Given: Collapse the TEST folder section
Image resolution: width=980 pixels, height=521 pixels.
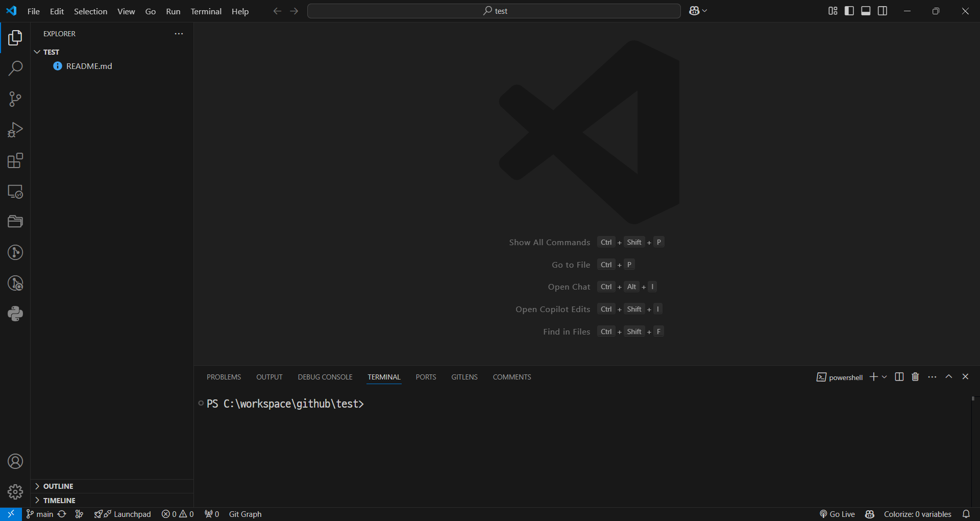Looking at the screenshot, I should tap(112, 52).
